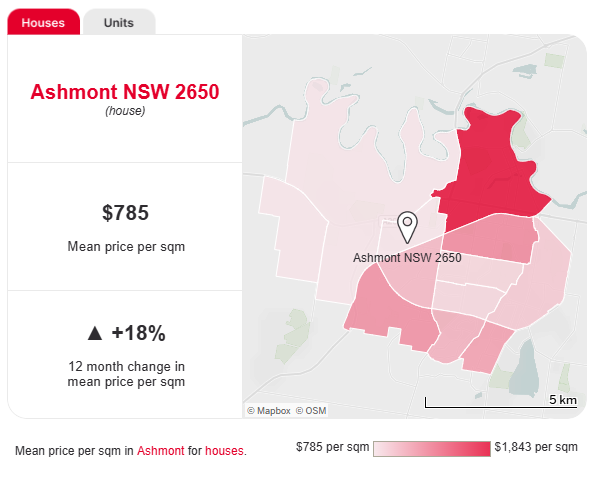
Task: Click the 5 km map scale bar
Action: pos(501,402)
